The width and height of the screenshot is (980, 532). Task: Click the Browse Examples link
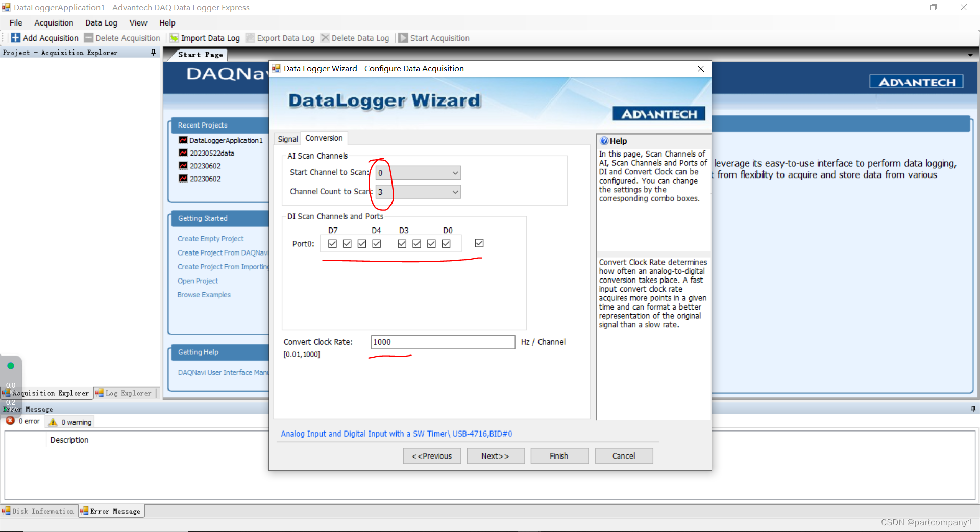click(x=204, y=295)
